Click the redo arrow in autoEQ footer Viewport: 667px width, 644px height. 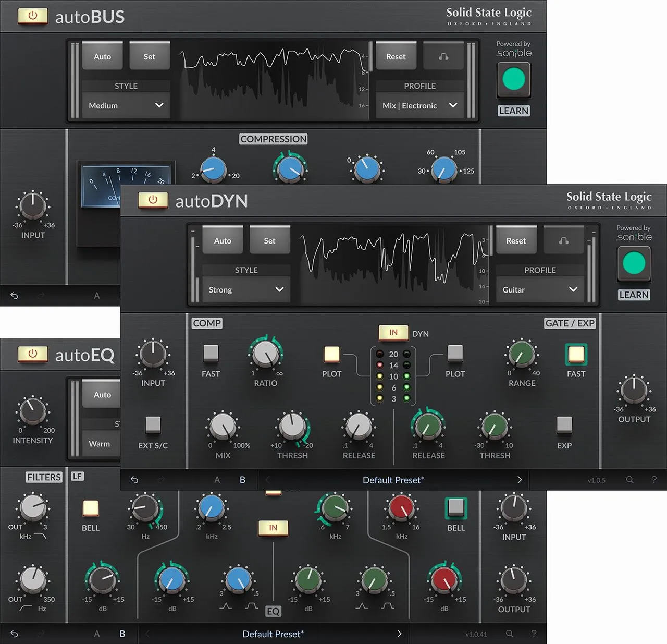41,634
